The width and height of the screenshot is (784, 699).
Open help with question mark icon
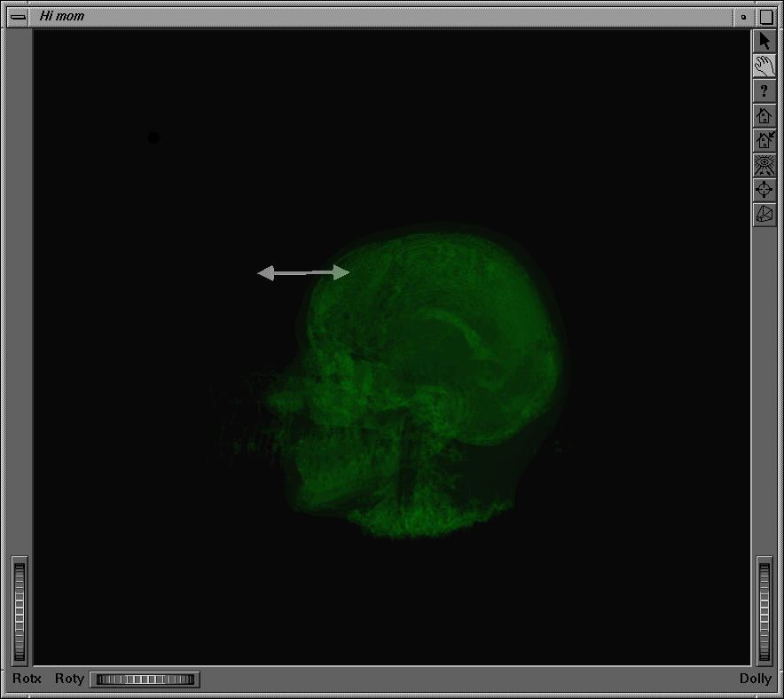point(764,91)
